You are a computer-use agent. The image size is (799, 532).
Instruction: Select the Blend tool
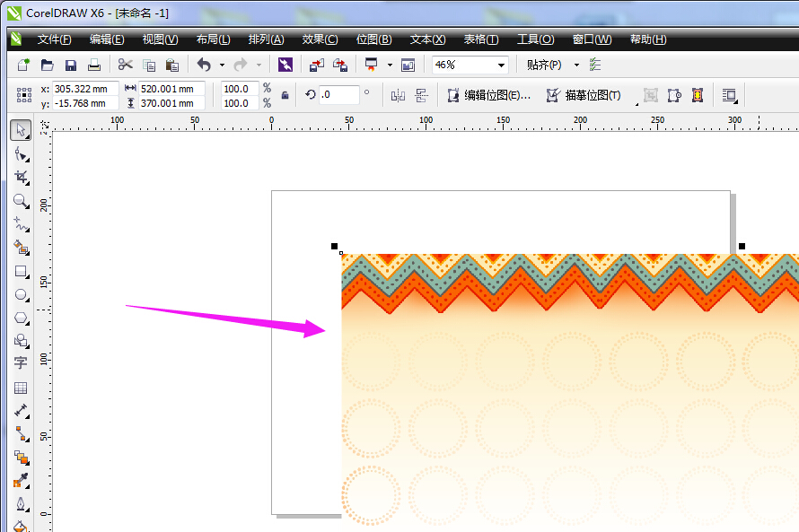pyautogui.click(x=21, y=458)
